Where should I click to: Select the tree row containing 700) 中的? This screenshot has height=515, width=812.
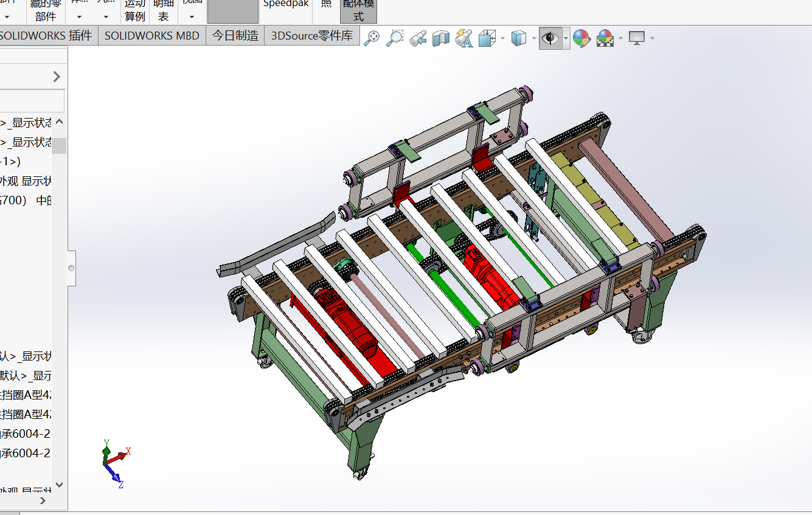[26, 200]
